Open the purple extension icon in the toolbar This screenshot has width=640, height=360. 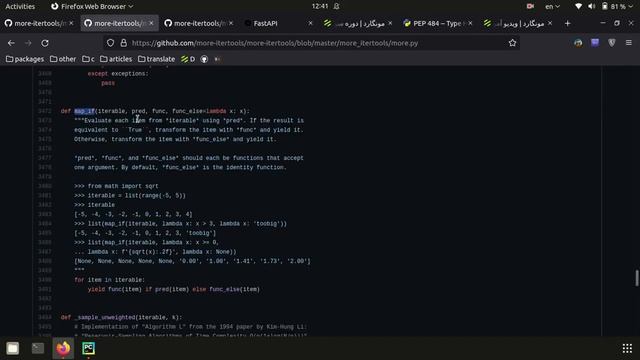[595, 43]
